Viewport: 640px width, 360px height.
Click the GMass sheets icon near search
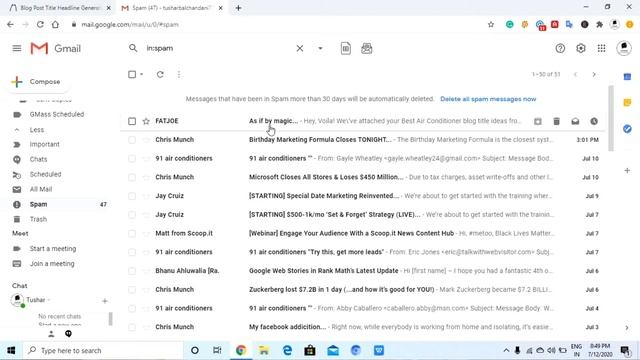click(346, 49)
